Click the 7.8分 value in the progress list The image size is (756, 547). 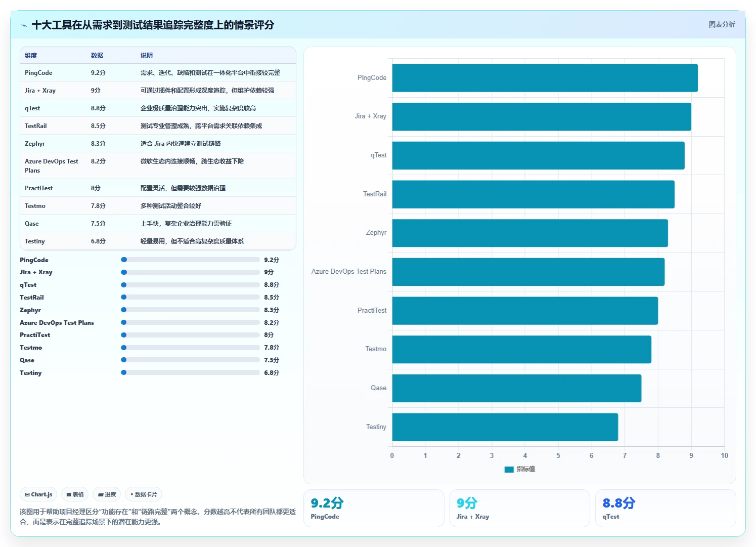(272, 348)
